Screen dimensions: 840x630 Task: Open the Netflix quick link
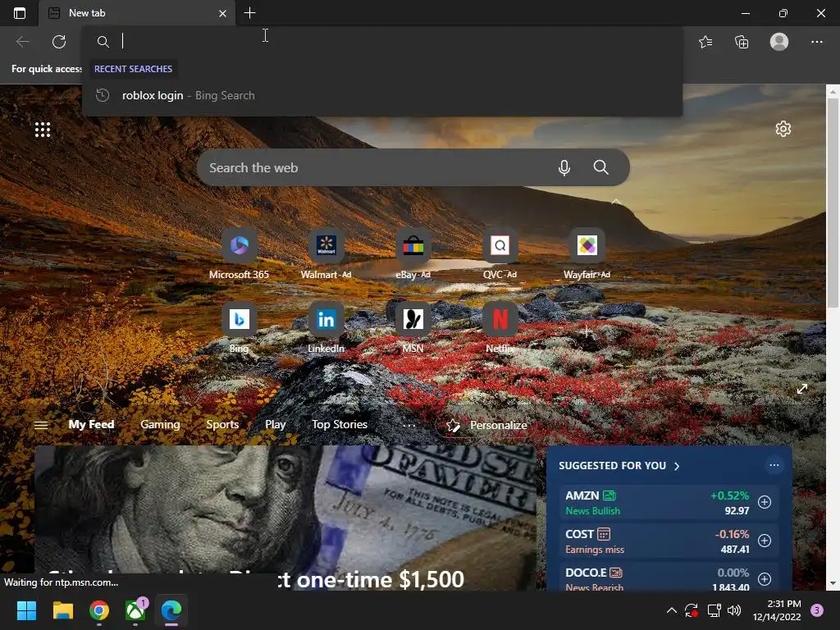click(500, 328)
